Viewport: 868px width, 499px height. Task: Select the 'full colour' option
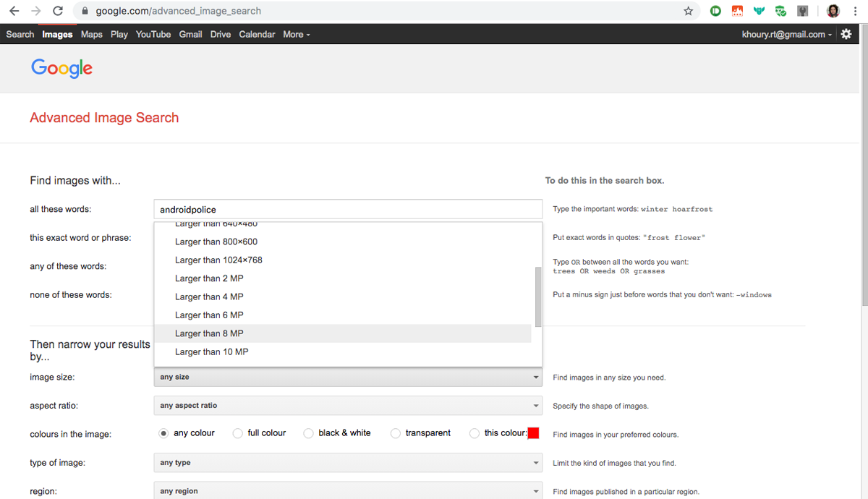point(237,433)
